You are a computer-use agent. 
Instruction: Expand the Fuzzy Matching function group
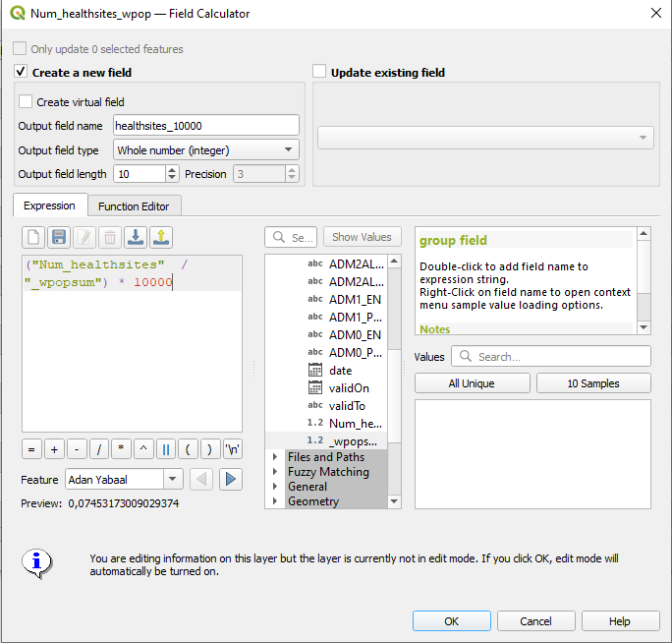coord(275,472)
